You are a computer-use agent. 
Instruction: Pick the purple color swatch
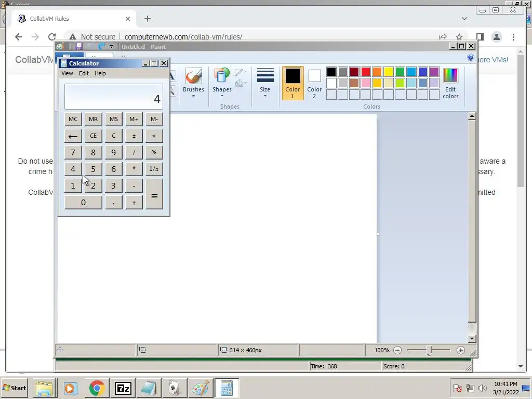434,72
